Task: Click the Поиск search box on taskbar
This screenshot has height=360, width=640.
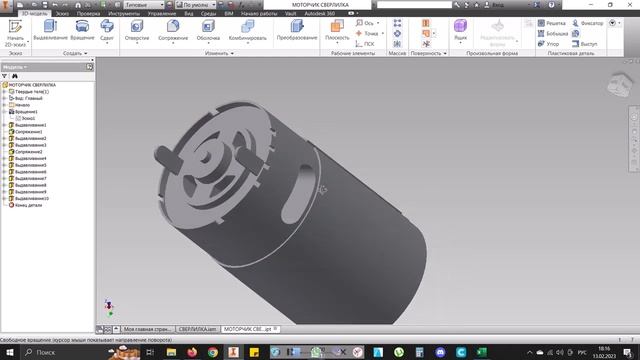Action: click(x=63, y=352)
